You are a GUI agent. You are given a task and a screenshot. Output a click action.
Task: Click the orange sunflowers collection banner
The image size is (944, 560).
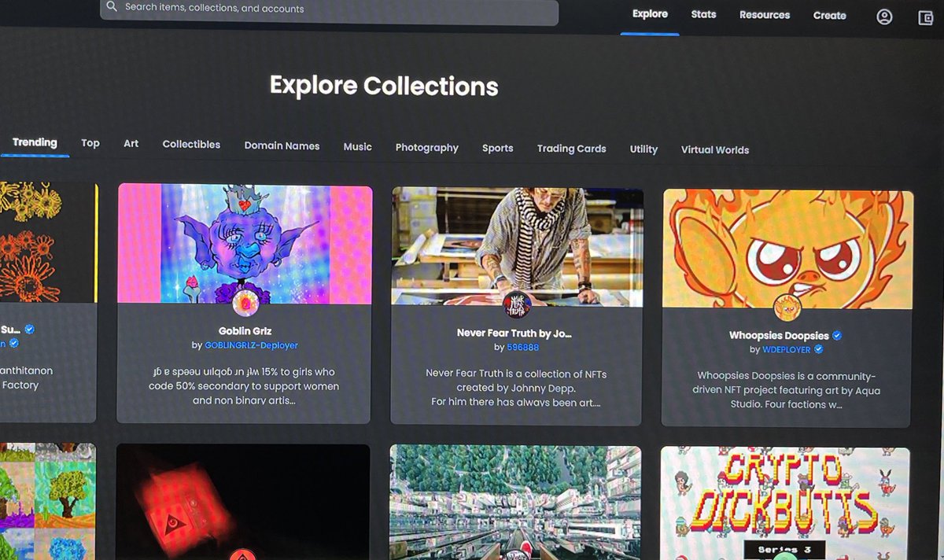(x=48, y=242)
